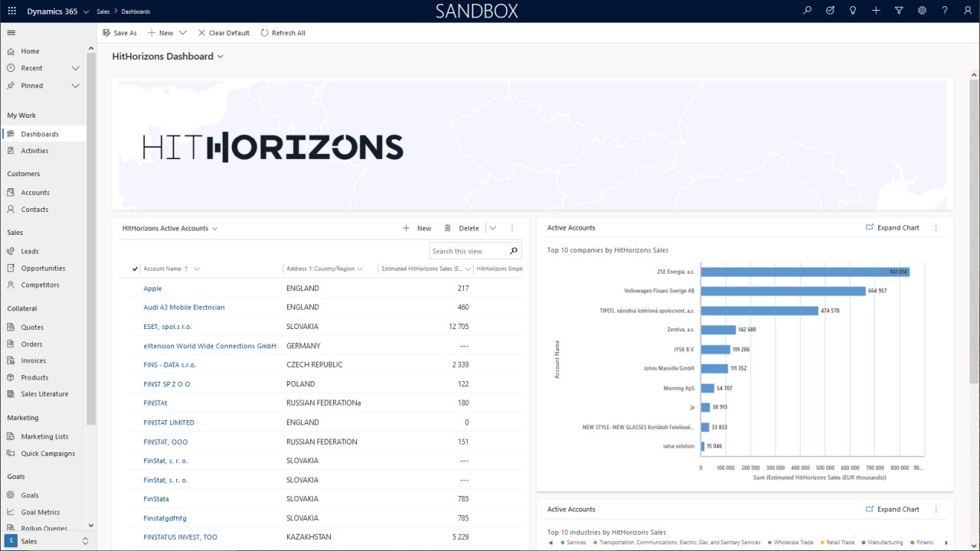Open the settings gear icon
Image resolution: width=980 pixels, height=551 pixels.
(922, 11)
